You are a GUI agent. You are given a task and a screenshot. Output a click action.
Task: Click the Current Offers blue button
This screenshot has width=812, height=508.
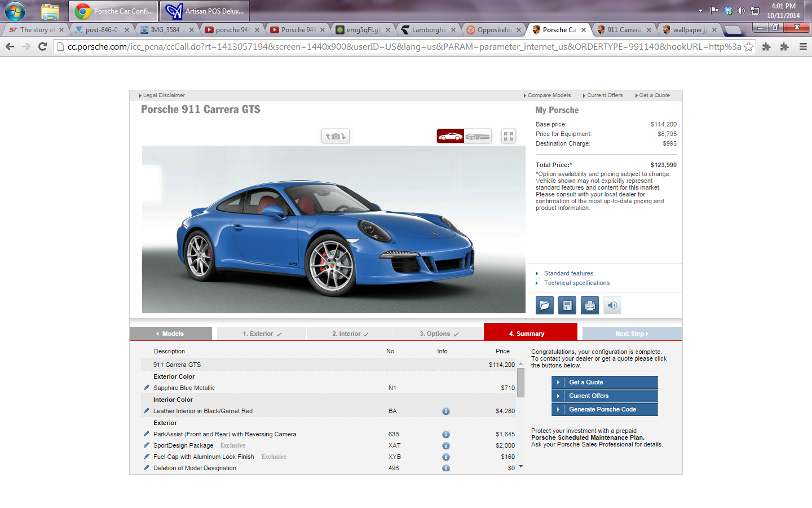604,396
